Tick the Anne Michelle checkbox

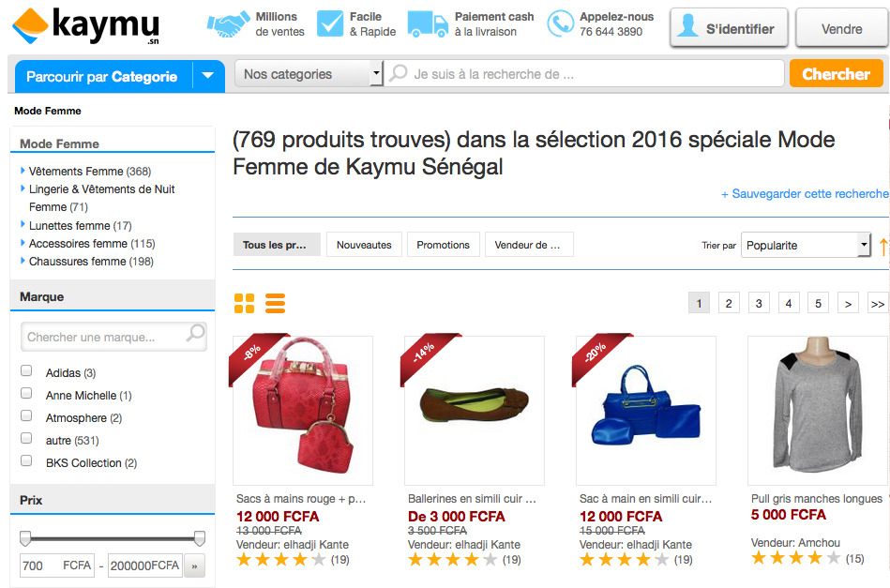coord(26,394)
